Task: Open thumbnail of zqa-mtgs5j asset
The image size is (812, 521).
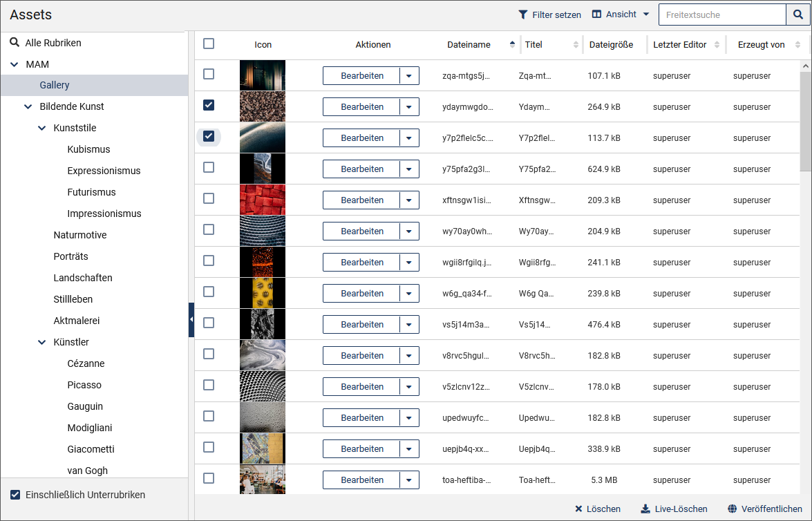Action: tap(263, 75)
